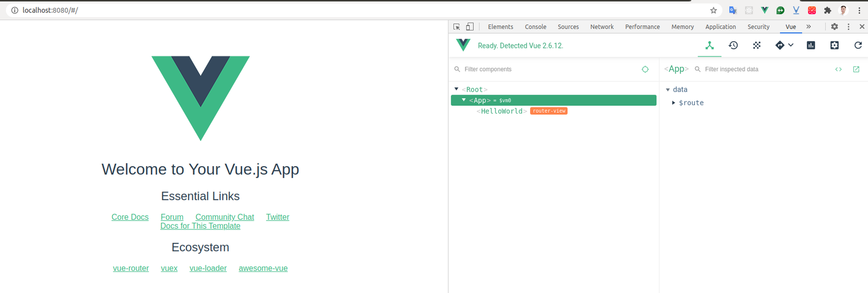Viewport: 868px width, 293px height.
Task: Click the Open in editor icon
Action: click(856, 69)
